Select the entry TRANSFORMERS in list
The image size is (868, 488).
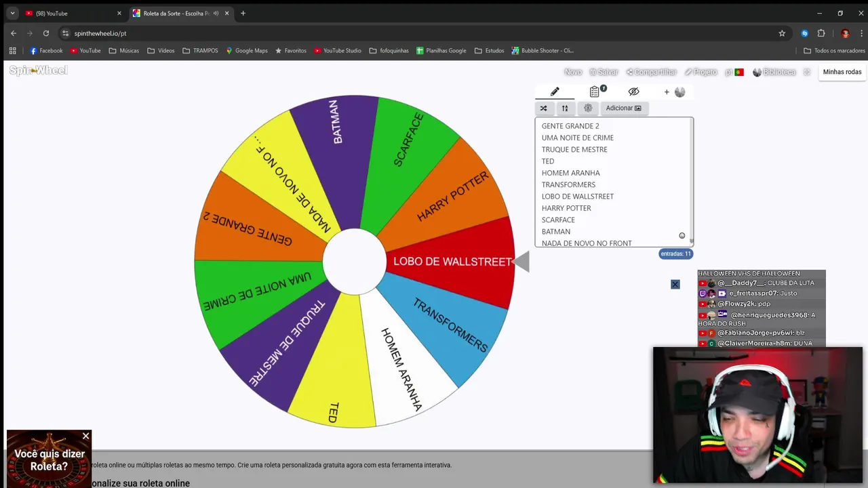tap(568, 184)
